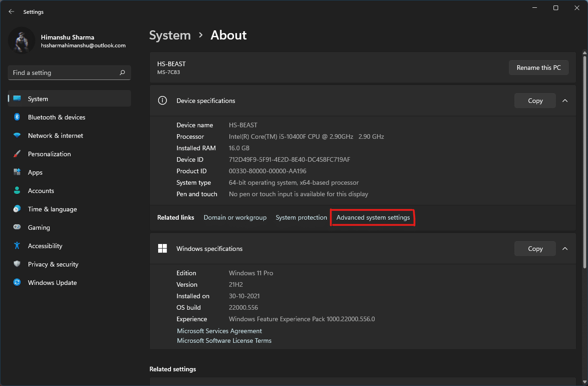Click the Product ID value 00330-80000-00000-AA196

(268, 171)
